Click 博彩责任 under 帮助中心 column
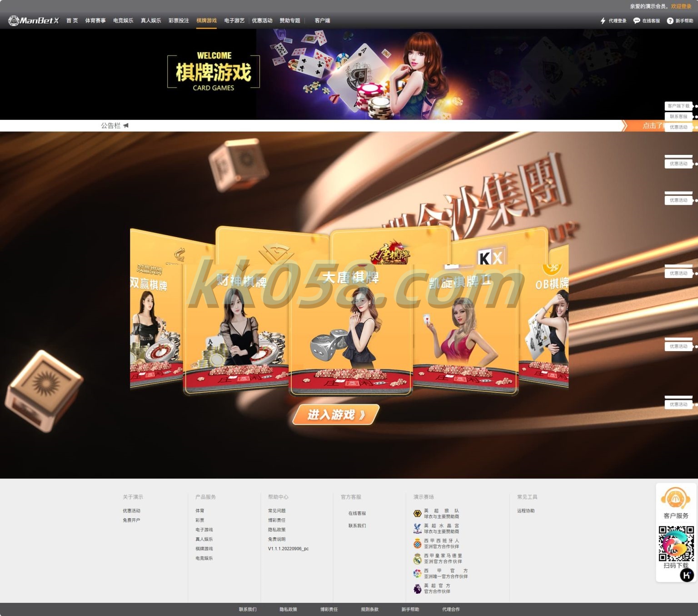 tap(277, 521)
